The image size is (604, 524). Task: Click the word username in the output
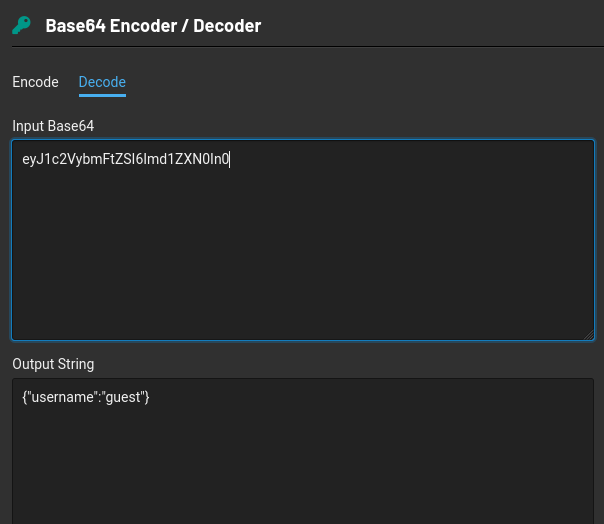click(62, 397)
